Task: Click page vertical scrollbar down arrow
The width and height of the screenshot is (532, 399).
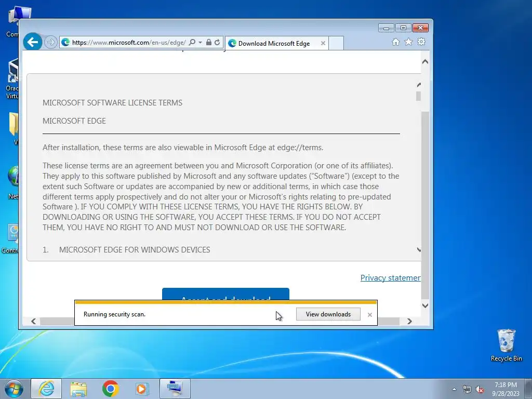Action: click(x=425, y=305)
